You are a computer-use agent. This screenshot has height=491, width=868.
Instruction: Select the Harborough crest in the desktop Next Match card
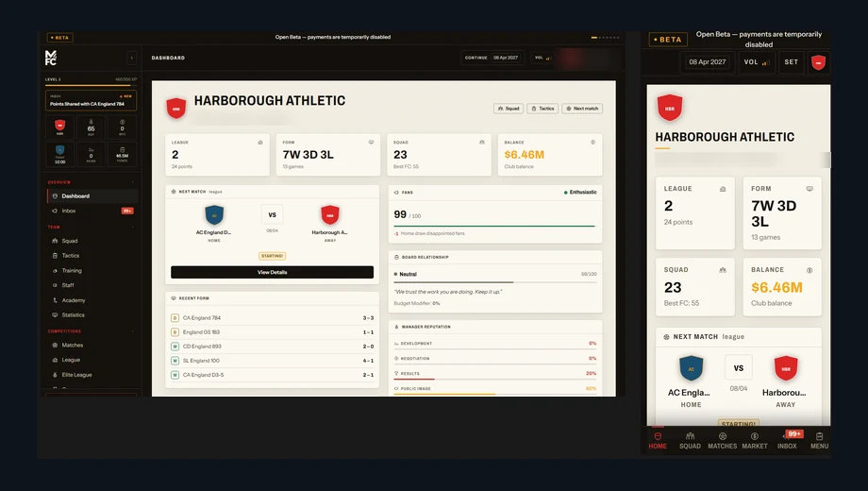coord(330,215)
